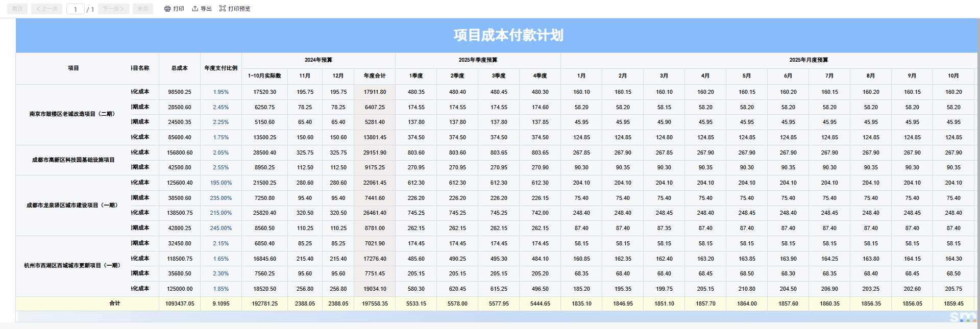
Task: Click the 2025年月度预算 header group
Action: 808,60
